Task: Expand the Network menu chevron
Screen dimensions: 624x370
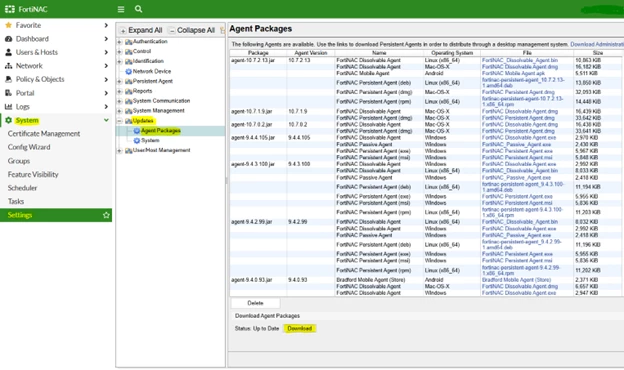Action: tap(106, 66)
